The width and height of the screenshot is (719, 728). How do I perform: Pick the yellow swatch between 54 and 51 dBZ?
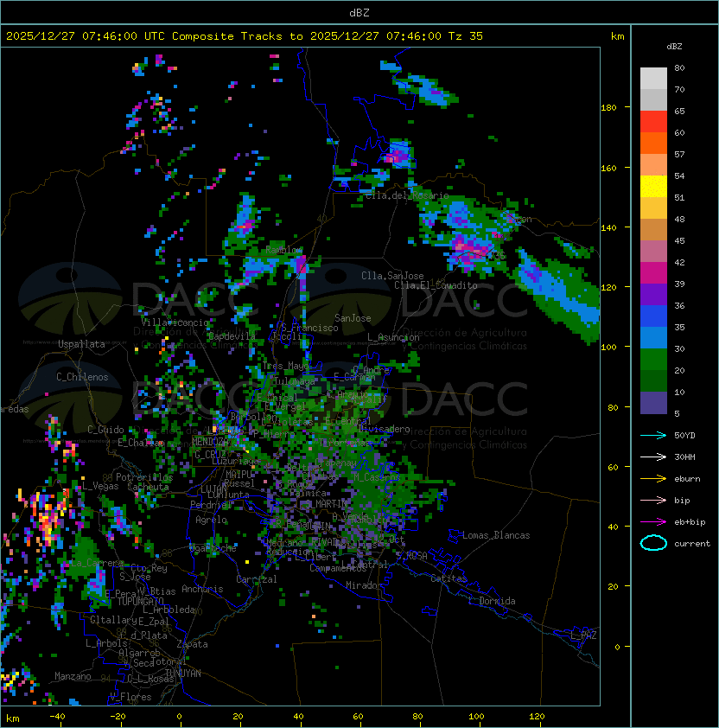point(653,187)
